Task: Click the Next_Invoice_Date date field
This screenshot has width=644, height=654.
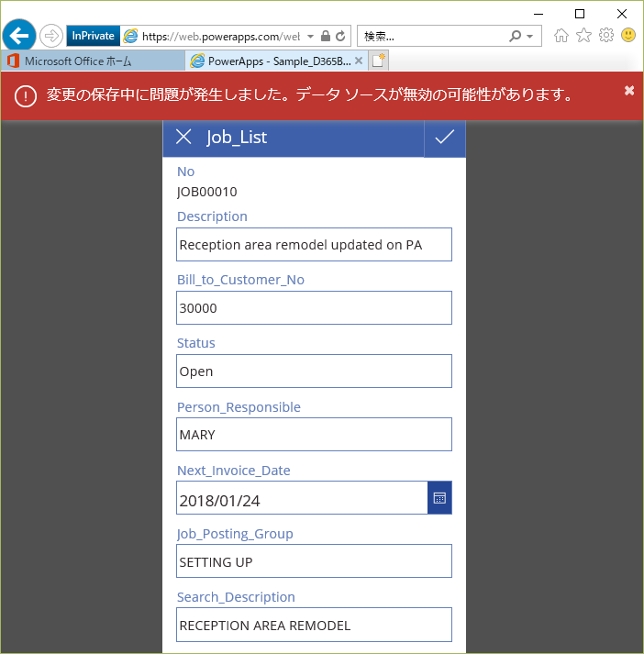Action: click(302, 498)
